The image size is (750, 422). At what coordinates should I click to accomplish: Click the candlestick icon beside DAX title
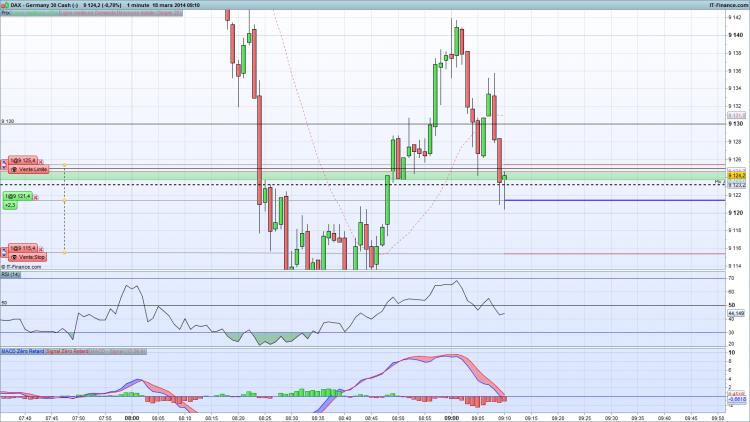point(5,5)
